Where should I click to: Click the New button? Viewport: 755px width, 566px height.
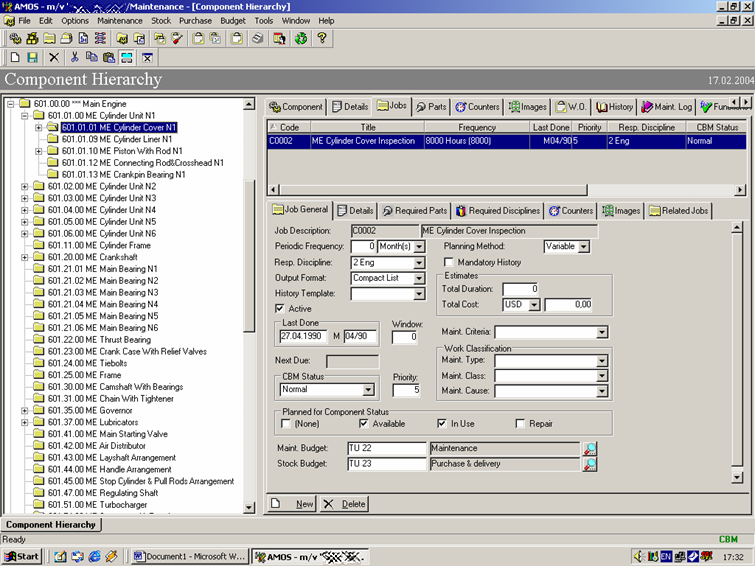point(293,504)
